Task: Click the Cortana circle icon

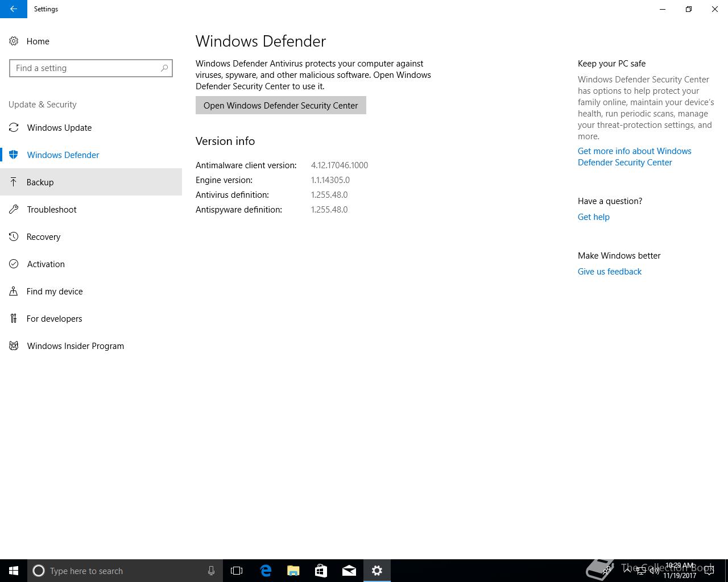Action: coord(39,571)
